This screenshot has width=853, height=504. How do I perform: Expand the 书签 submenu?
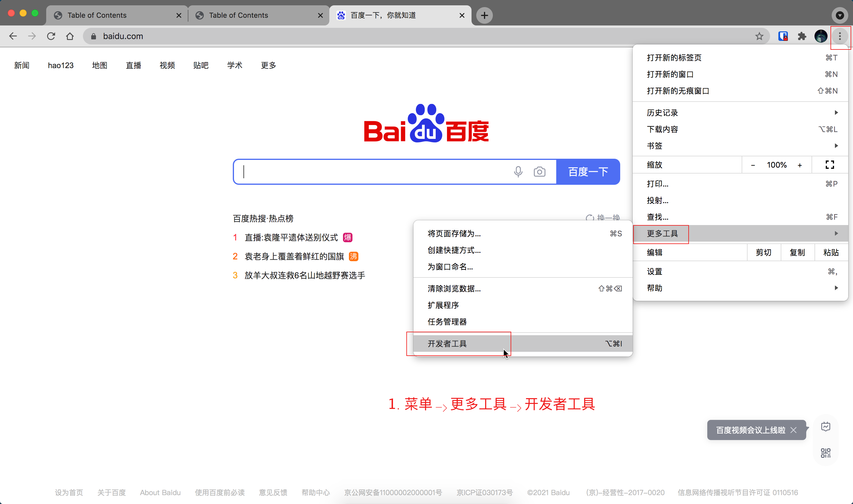coord(740,146)
